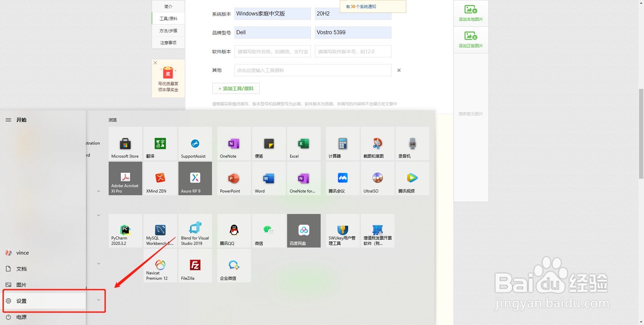Launch the XMind ZEN tile
Screen dimensions: 644x325
tap(160, 178)
